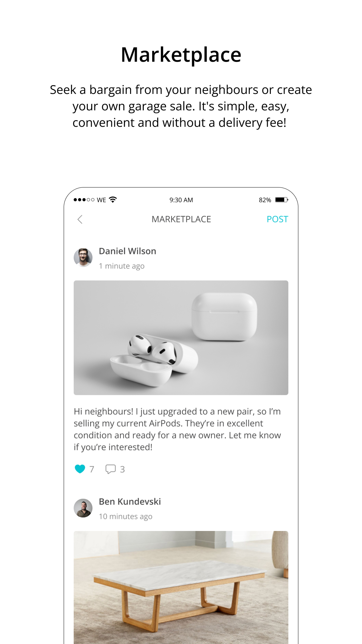Tap the Wi-Fi status icon

(113, 200)
